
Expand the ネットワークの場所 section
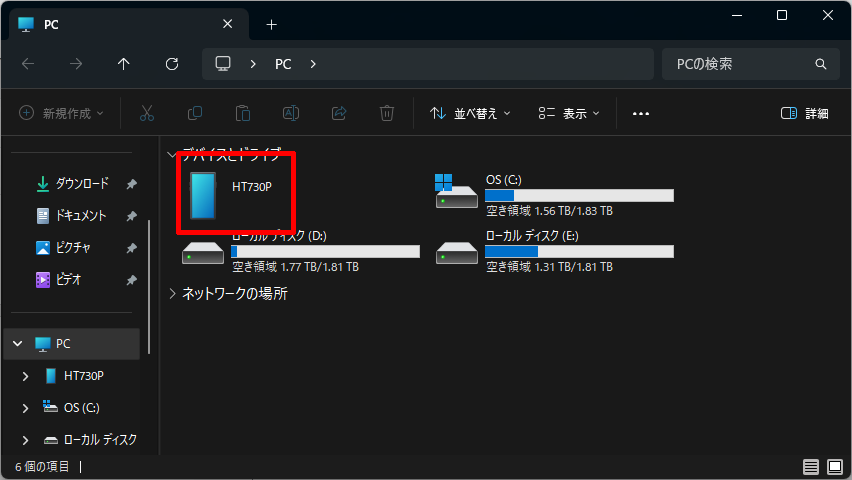tap(173, 294)
